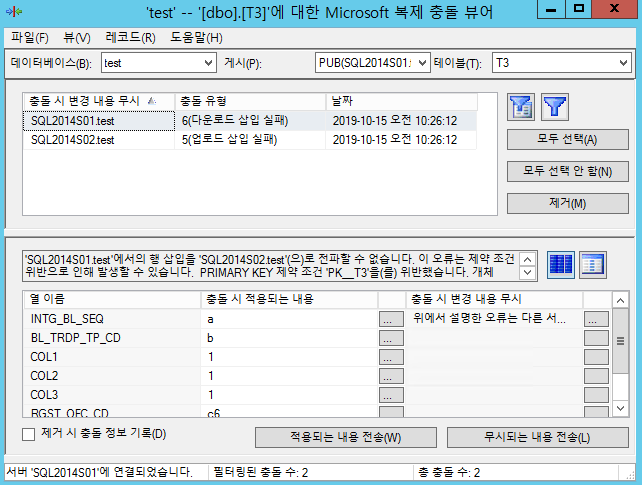Click the COL3 column name
The height and width of the screenshot is (485, 642).
[44, 395]
